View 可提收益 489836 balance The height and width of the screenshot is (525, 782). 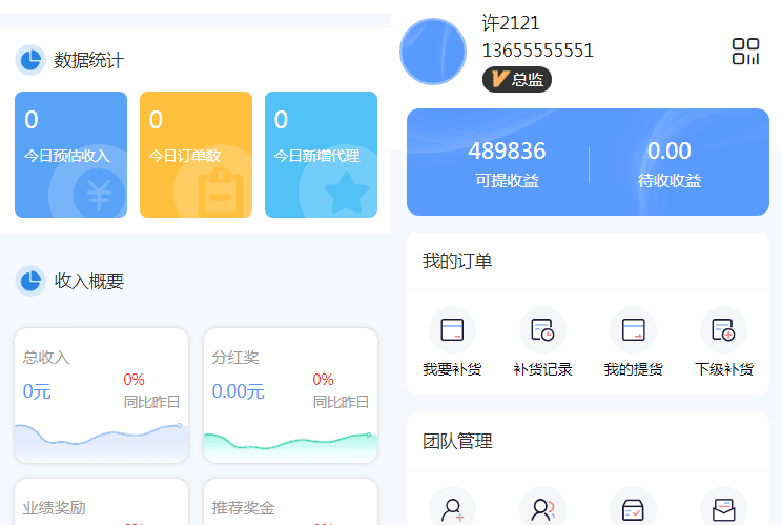pyautogui.click(x=507, y=164)
